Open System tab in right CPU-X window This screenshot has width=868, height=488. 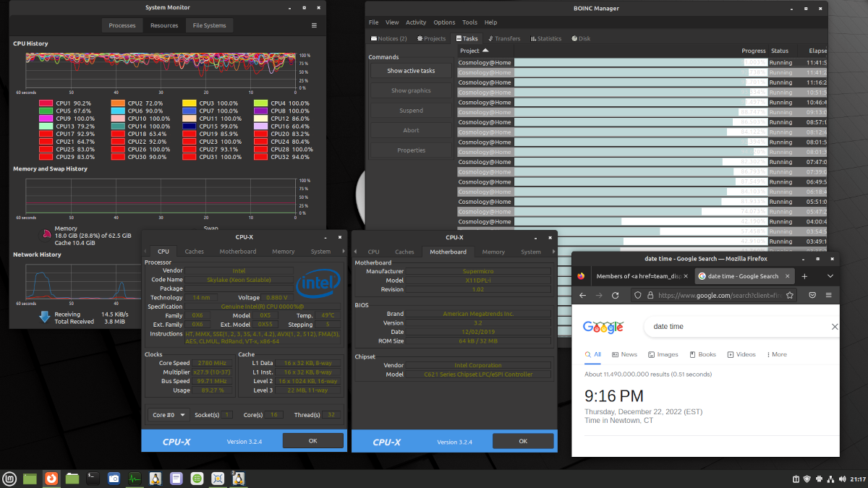point(531,252)
